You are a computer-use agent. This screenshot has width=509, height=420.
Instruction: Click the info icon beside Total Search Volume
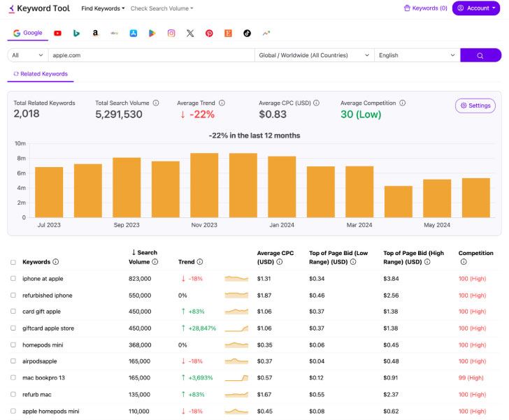click(x=156, y=103)
